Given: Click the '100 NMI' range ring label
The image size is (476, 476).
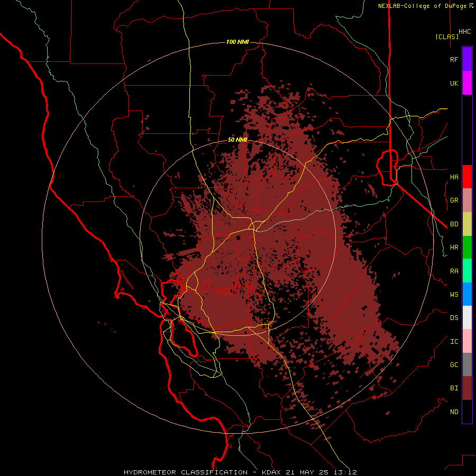Looking at the screenshot, I should click(237, 42).
